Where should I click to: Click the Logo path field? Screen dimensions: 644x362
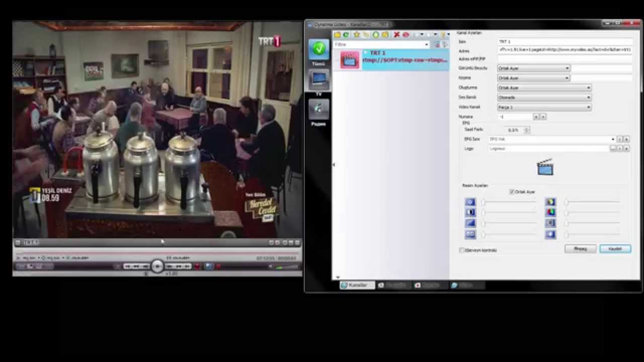click(x=548, y=148)
